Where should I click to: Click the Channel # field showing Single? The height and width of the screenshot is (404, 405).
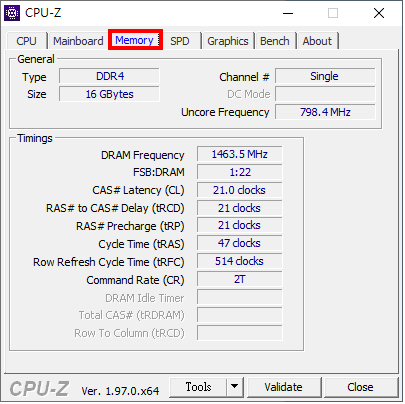325,76
